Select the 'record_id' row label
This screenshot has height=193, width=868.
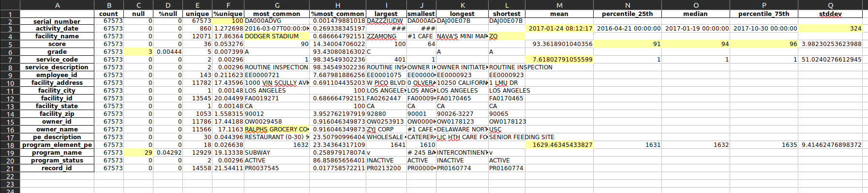(x=57, y=168)
